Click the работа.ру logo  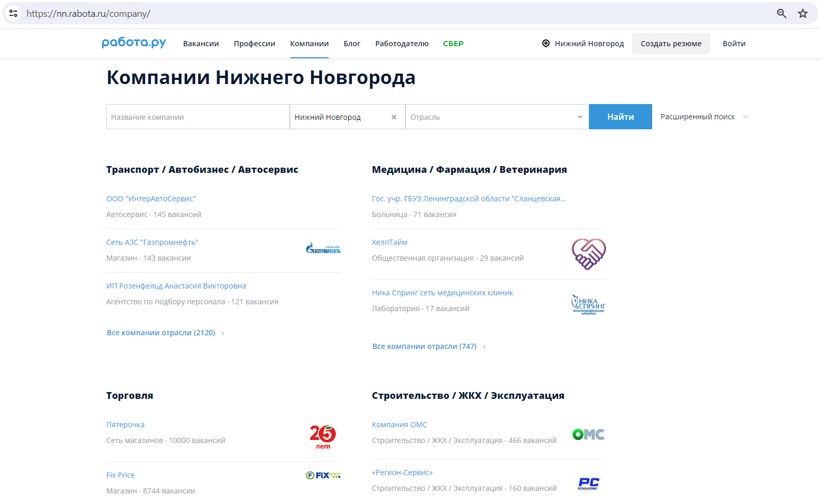[134, 43]
